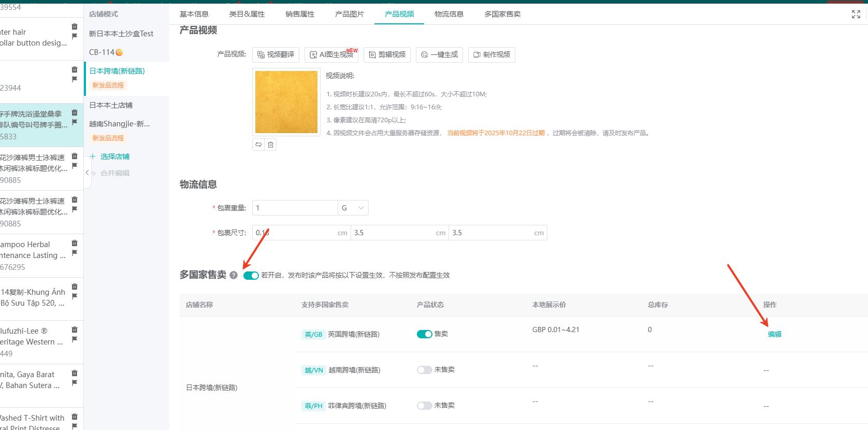Delete the uploaded product video via trash icon
The image size is (868, 430).
click(270, 145)
